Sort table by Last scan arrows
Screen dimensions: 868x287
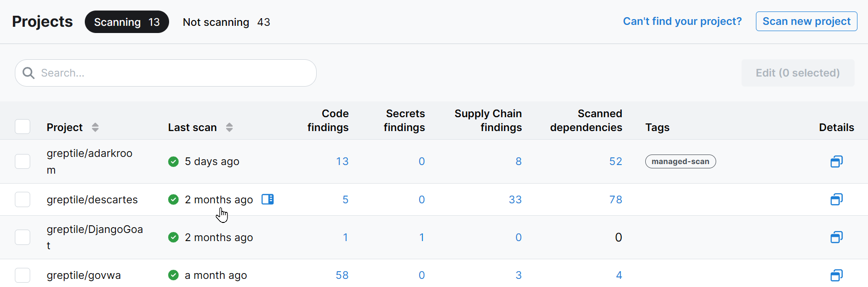click(229, 127)
